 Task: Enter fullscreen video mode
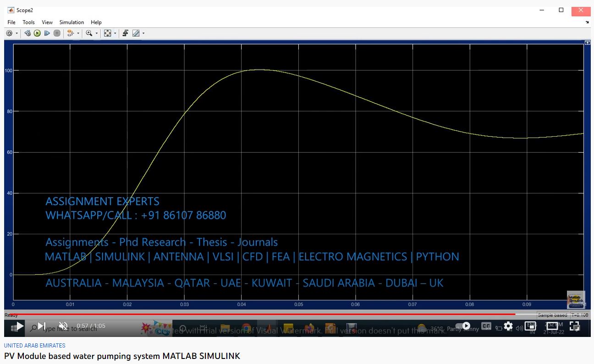pos(574,326)
